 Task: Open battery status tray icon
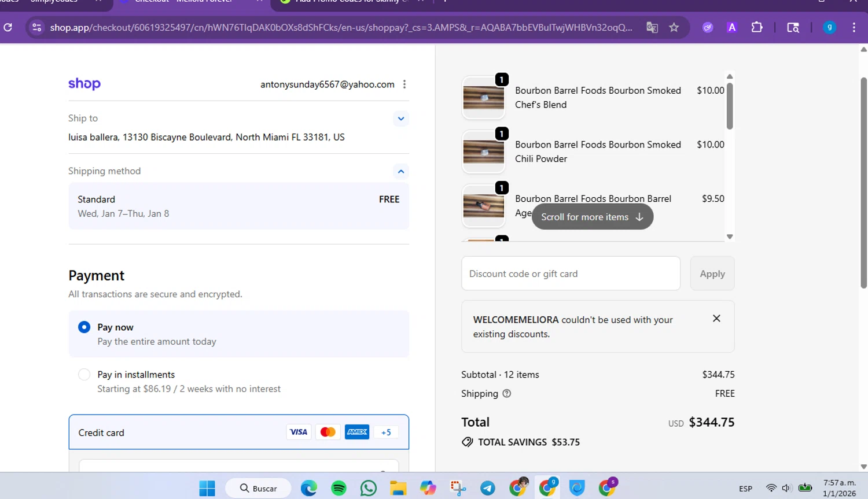805,488
